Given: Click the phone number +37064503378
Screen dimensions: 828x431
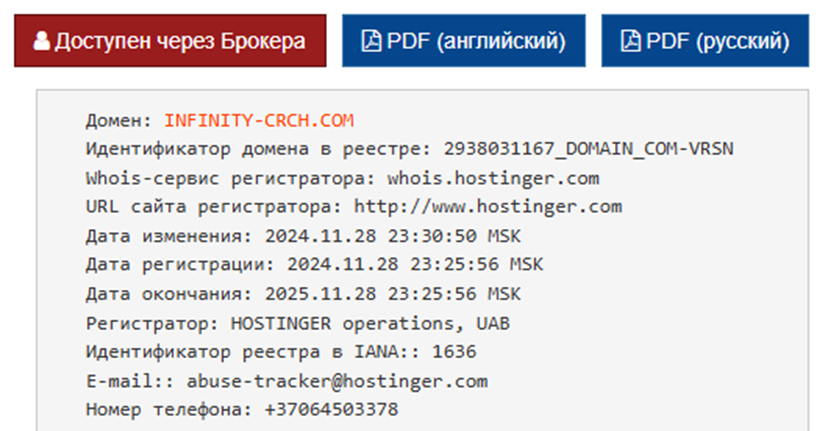Looking at the screenshot, I should (x=332, y=410).
